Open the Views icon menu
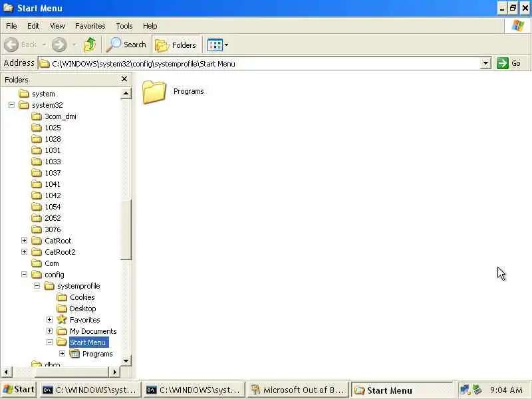This screenshot has width=532, height=399. (215, 45)
